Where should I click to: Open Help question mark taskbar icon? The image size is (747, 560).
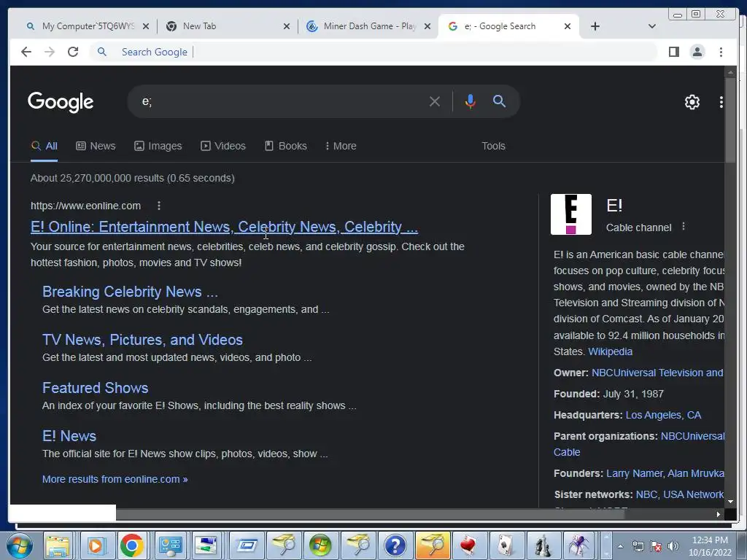[395, 545]
